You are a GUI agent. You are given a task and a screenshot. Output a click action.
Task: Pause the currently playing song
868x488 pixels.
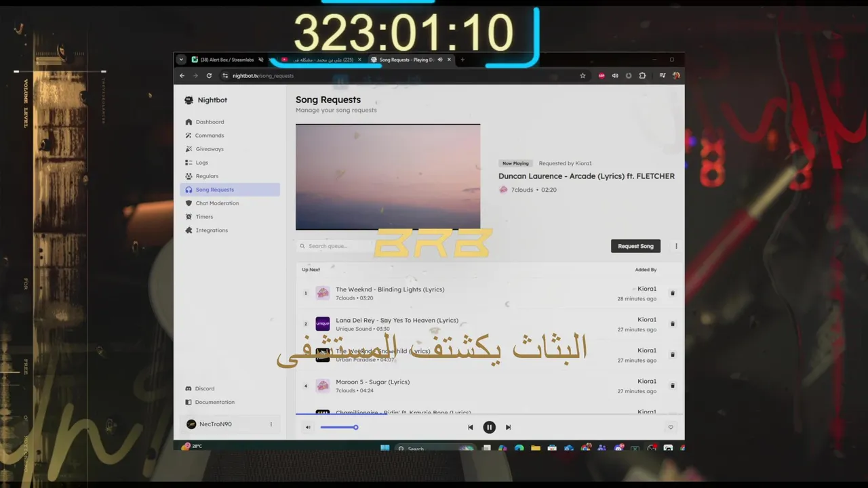489,427
